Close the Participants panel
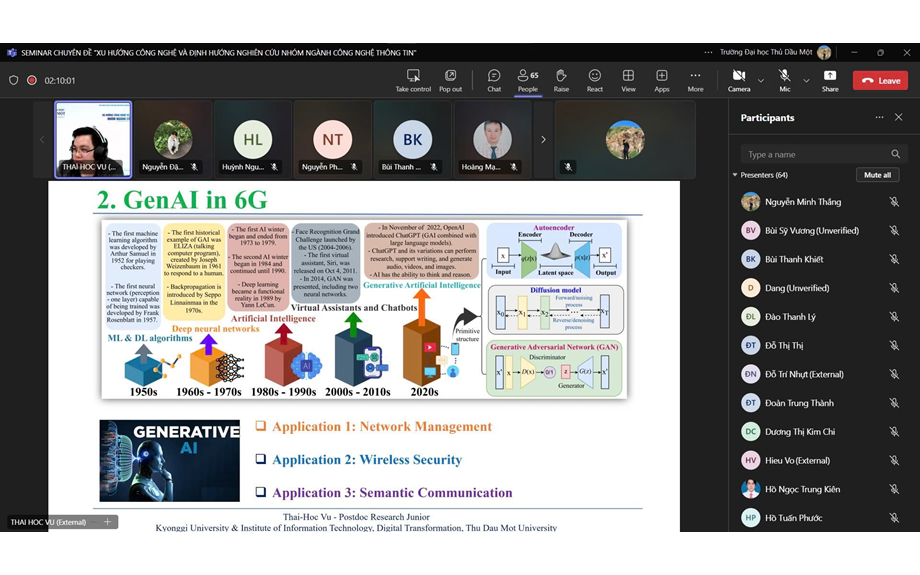This screenshot has width=920, height=575. click(x=898, y=117)
